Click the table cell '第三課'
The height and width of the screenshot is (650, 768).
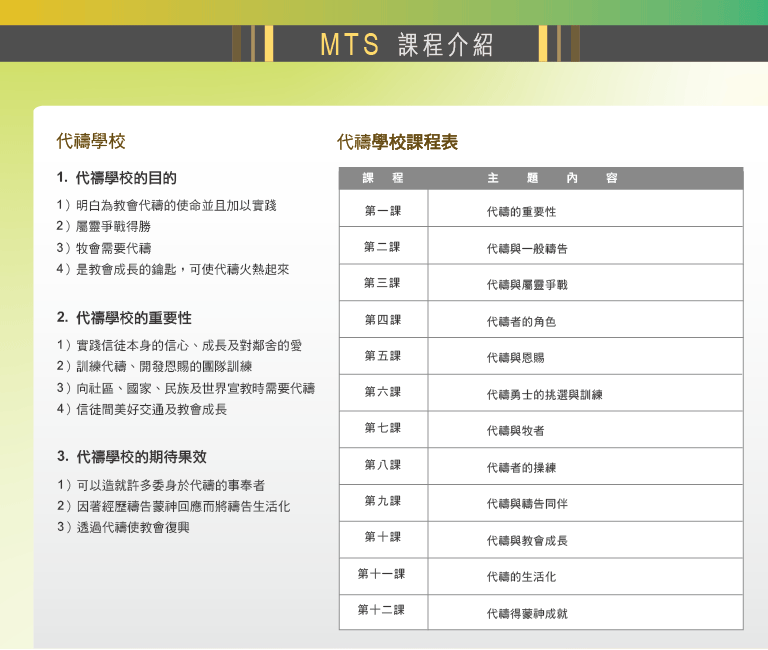[x=382, y=283]
